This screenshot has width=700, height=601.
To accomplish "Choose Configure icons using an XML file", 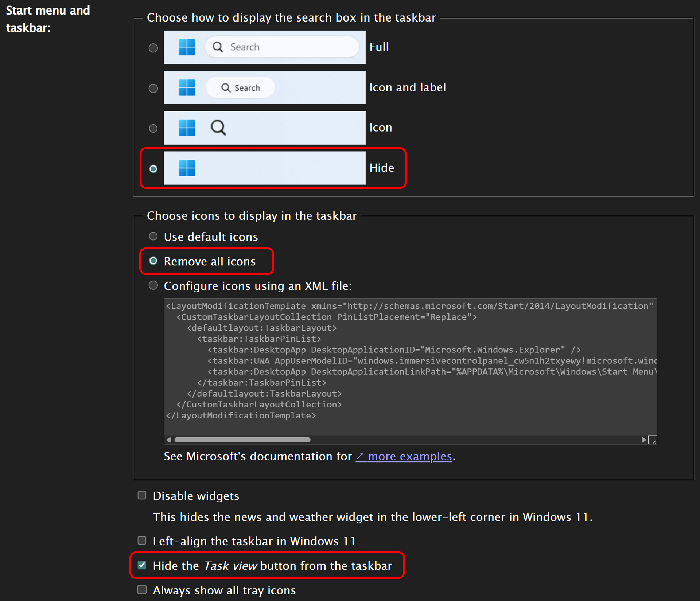I will [153, 285].
